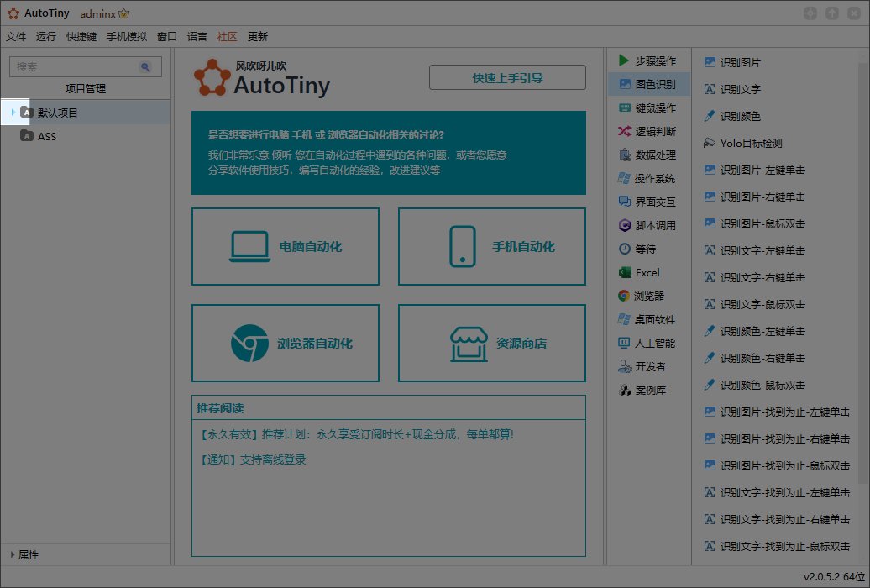Screen dimensions: 870x588
Task: Choose 识别图片-鼠标双击 action
Action: pyautogui.click(x=755, y=223)
